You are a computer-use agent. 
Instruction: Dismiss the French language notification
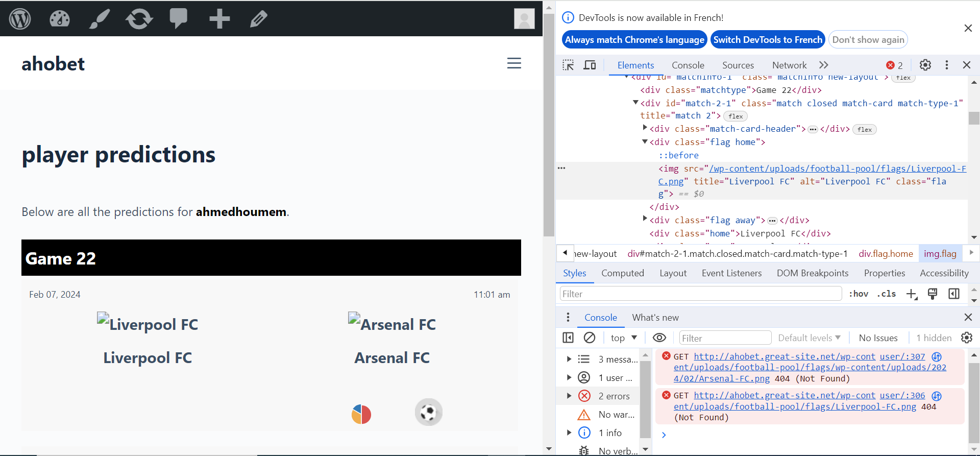(968, 28)
